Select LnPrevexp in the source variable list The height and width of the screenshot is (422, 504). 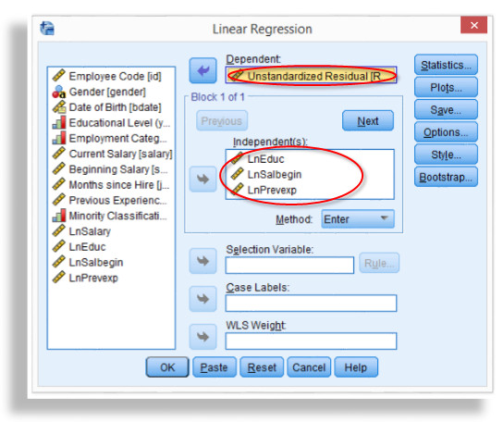click(x=93, y=278)
